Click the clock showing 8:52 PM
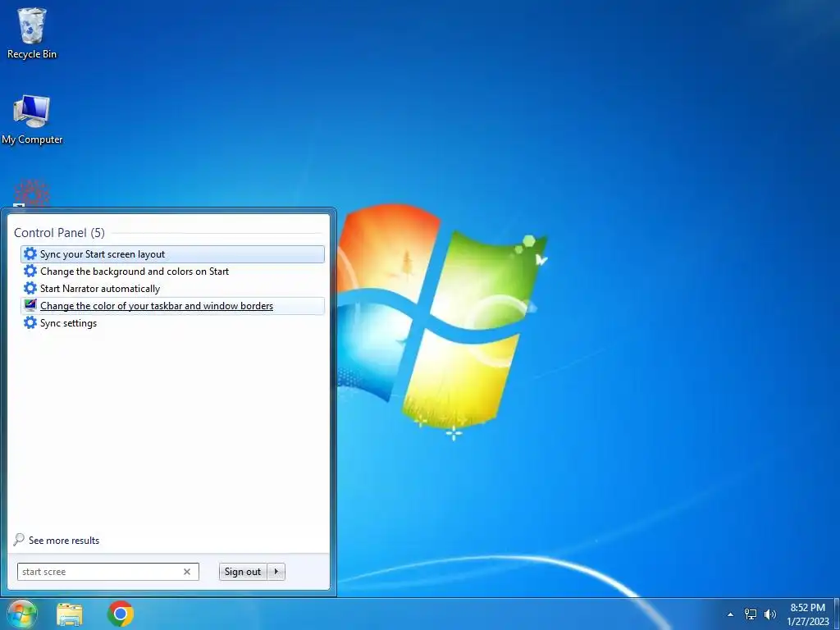The height and width of the screenshot is (630, 840). click(x=807, y=608)
